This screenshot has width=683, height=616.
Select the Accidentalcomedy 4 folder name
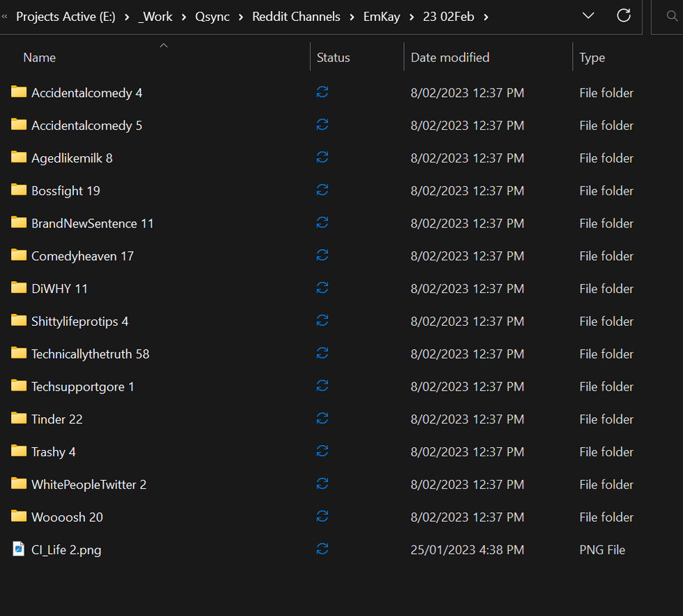[x=87, y=93]
